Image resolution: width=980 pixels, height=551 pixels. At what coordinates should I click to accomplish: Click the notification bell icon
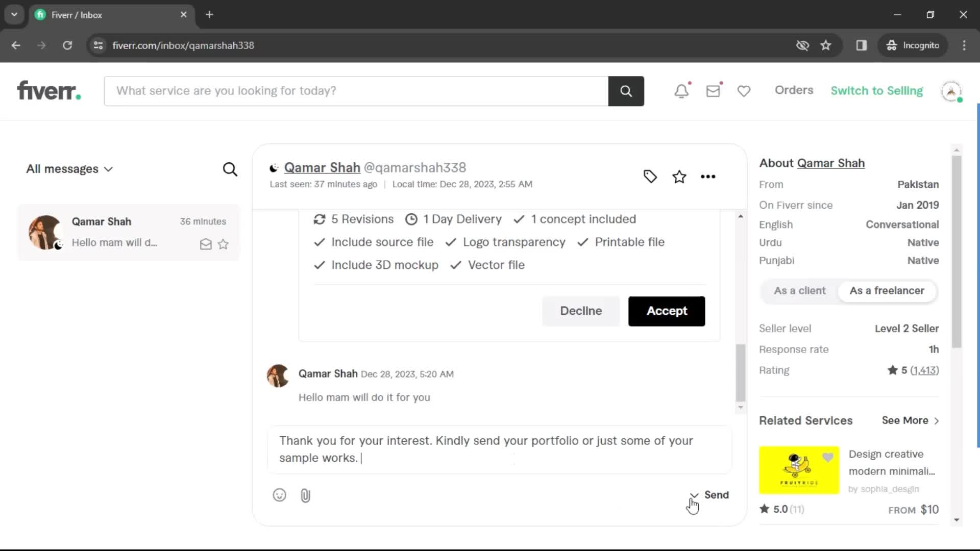(682, 90)
